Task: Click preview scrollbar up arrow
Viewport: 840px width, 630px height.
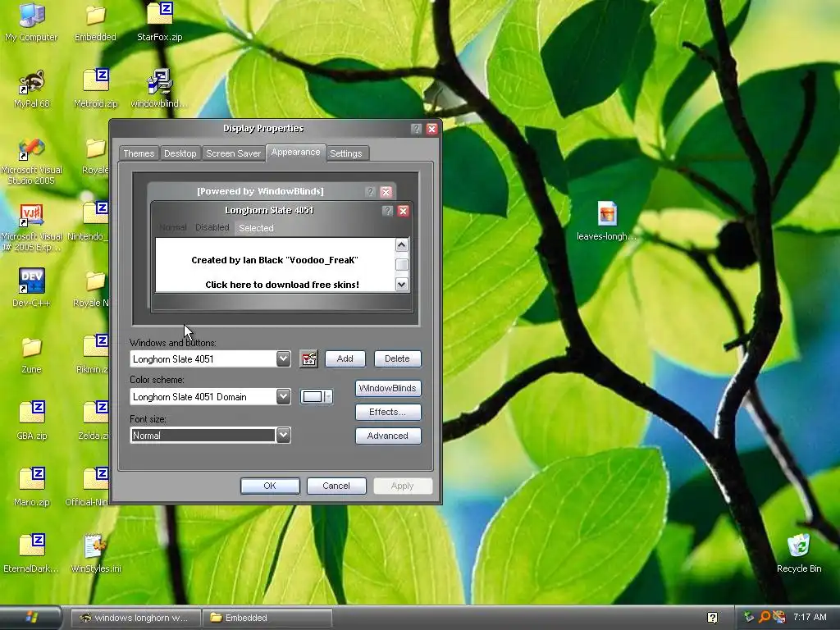Action: click(402, 245)
